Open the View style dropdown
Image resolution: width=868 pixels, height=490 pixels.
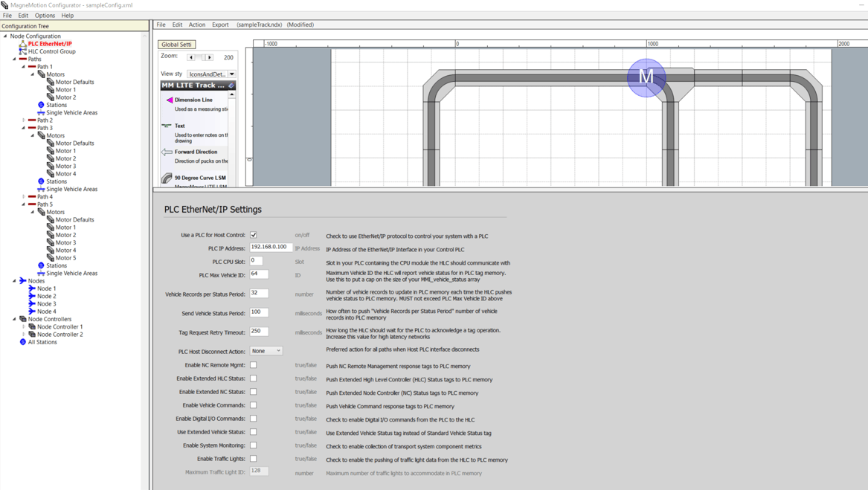point(232,74)
